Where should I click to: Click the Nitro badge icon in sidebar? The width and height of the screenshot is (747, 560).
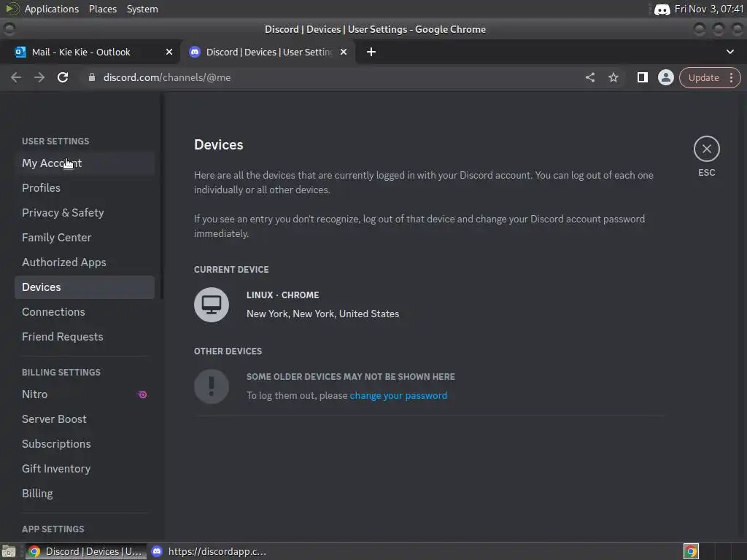(142, 394)
